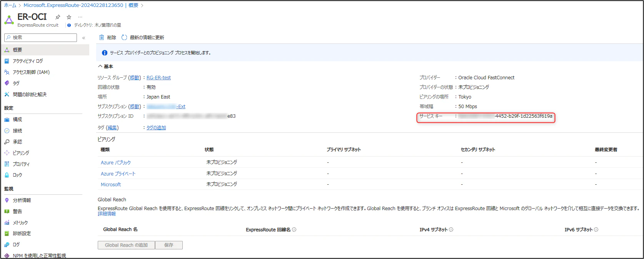644x259 pixels.
Task: Open the subscription link ending -Ext
Action: [x=166, y=107]
